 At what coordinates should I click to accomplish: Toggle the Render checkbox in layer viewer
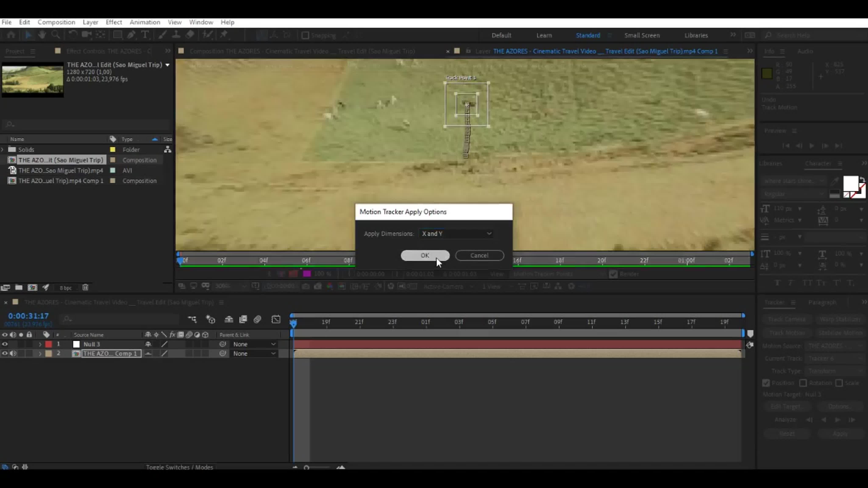click(x=613, y=274)
